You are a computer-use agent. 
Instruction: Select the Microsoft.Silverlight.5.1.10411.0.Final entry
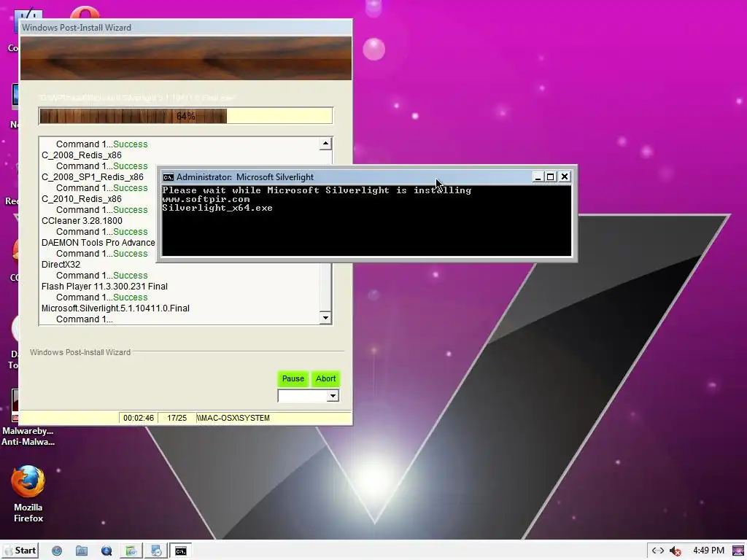click(115, 308)
